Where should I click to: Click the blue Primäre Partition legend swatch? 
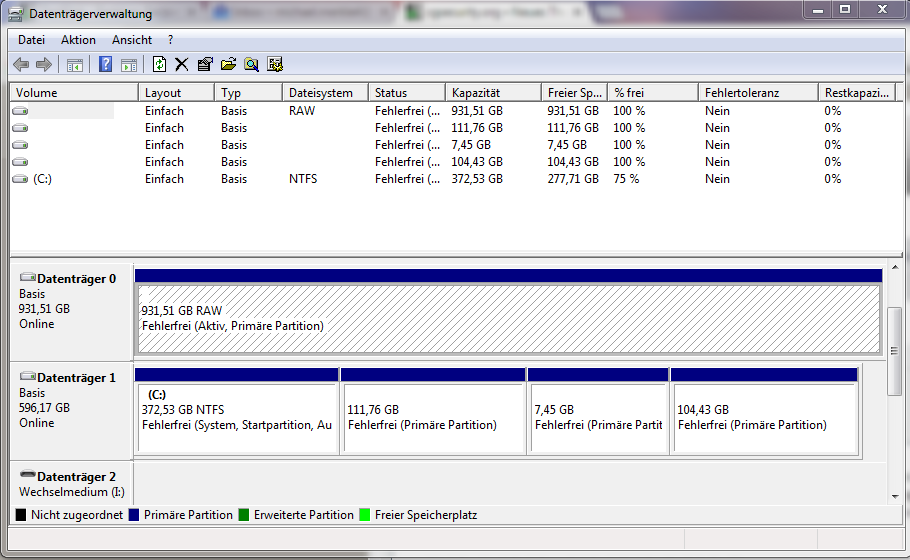coord(133,515)
